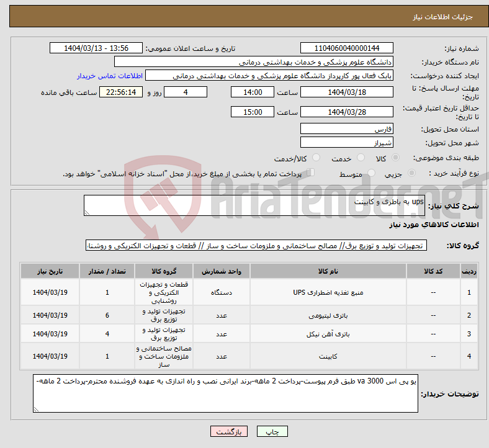The height and width of the screenshot is (448, 489).
Task: Click the نام کالا column header
Action: click(328, 271)
